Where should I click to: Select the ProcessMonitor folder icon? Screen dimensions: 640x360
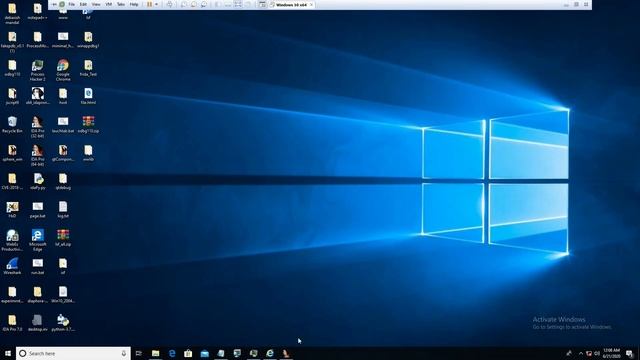coord(38,40)
